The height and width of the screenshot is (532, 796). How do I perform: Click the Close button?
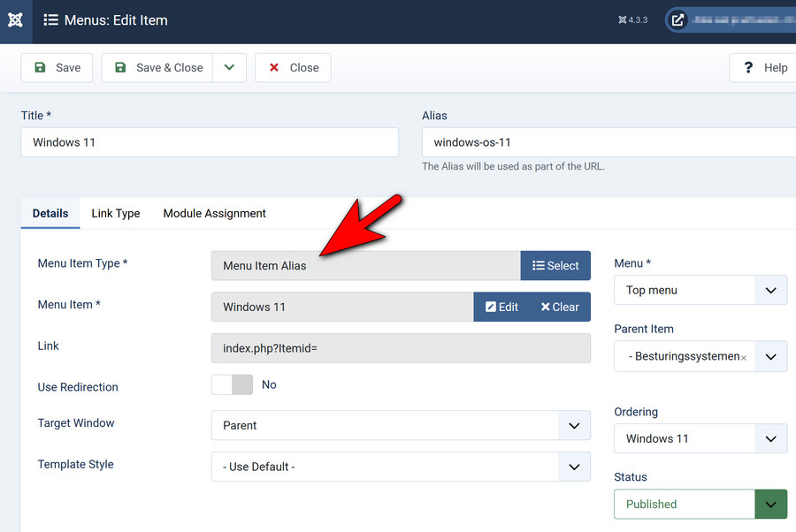[x=293, y=67]
